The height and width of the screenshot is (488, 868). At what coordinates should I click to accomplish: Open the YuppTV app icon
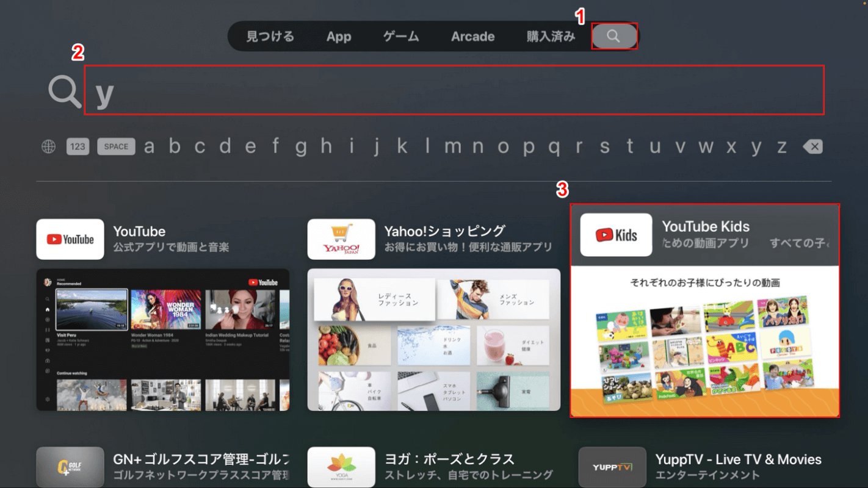pyautogui.click(x=612, y=467)
